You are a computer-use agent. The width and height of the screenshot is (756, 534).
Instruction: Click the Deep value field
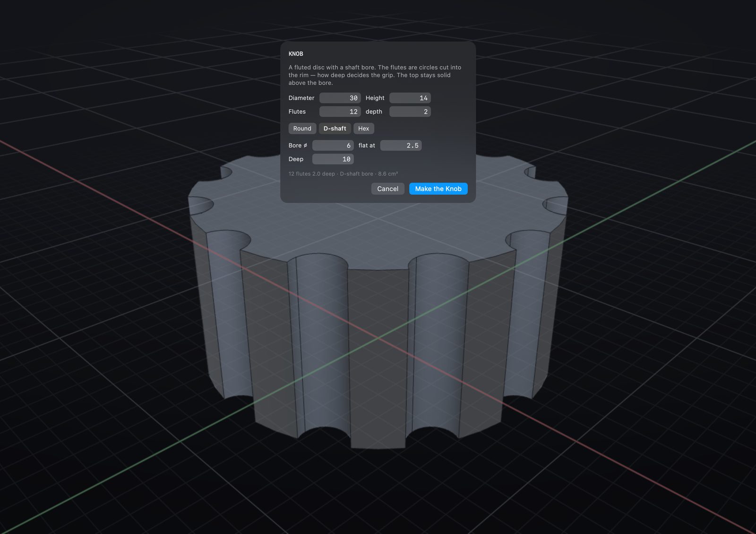(x=333, y=159)
